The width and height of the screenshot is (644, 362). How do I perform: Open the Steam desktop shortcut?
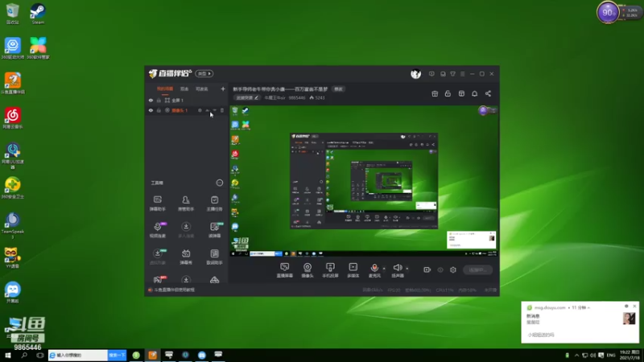pos(38,14)
